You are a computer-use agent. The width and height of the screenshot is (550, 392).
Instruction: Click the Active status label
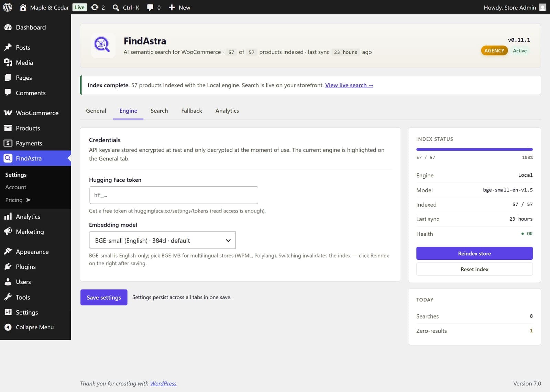coord(520,51)
